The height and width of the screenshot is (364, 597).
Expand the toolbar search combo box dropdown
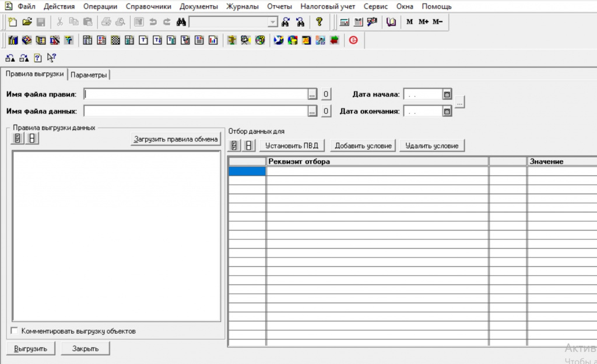[273, 22]
